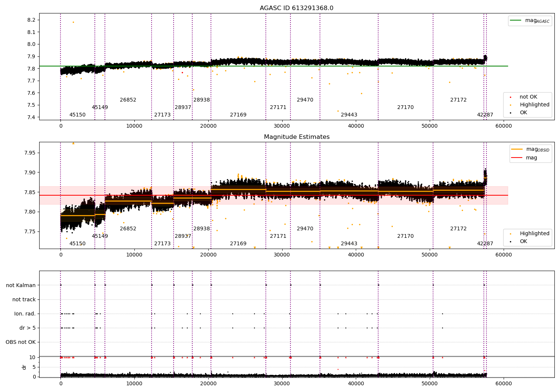The width and height of the screenshot is (560, 392).
Task: Click the 40000 x-axis tick of bottom panel
Action: tap(356, 383)
